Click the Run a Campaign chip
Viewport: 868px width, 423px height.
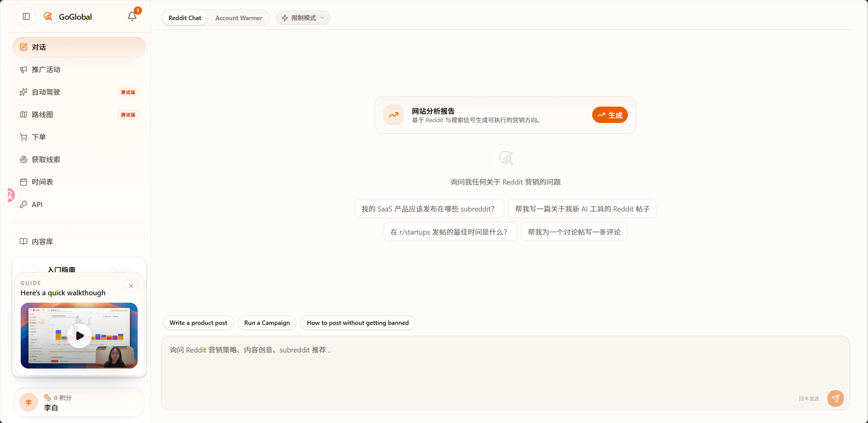tap(267, 323)
